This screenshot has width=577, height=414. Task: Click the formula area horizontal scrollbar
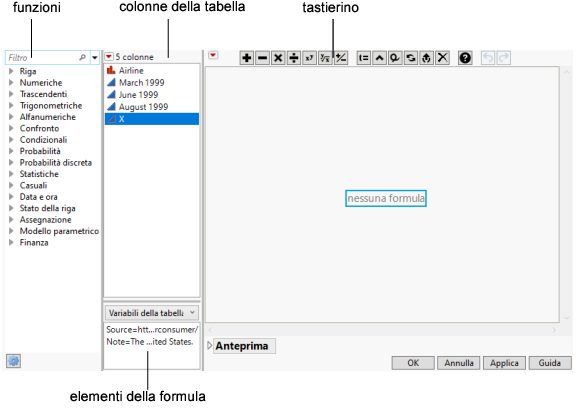[x=382, y=330]
